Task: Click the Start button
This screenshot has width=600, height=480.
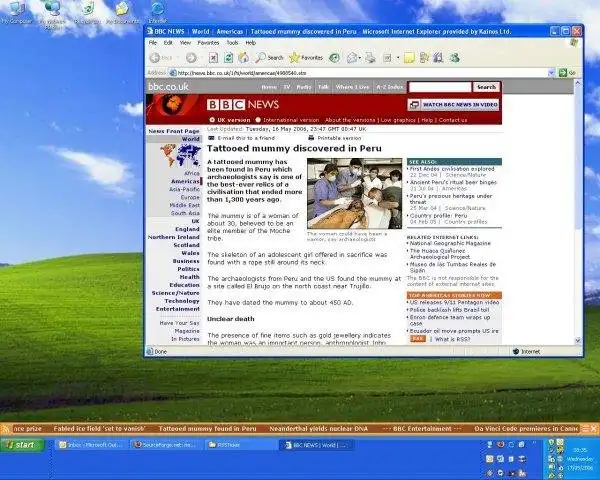Action: (x=22, y=445)
